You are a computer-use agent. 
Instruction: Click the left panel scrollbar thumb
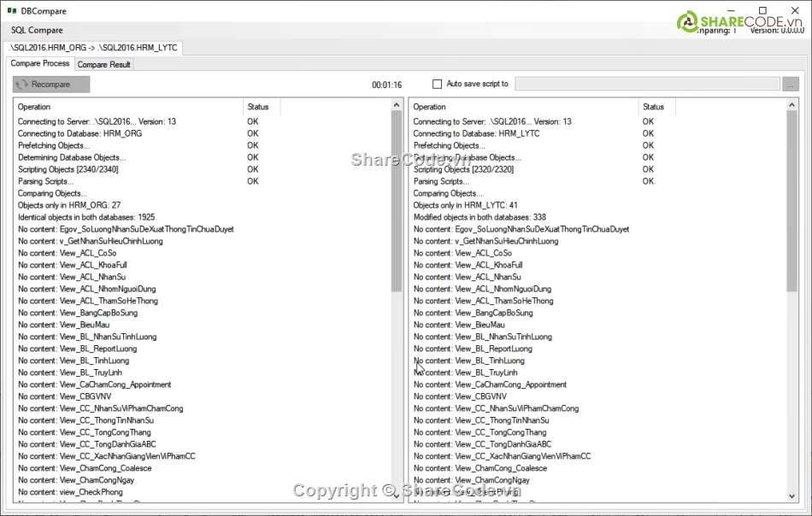[x=397, y=202]
